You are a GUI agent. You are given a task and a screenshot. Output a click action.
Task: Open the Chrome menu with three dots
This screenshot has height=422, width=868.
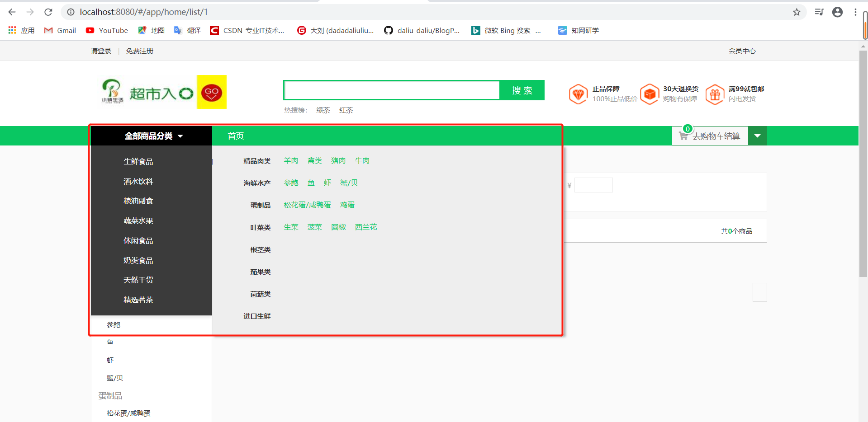point(856,12)
